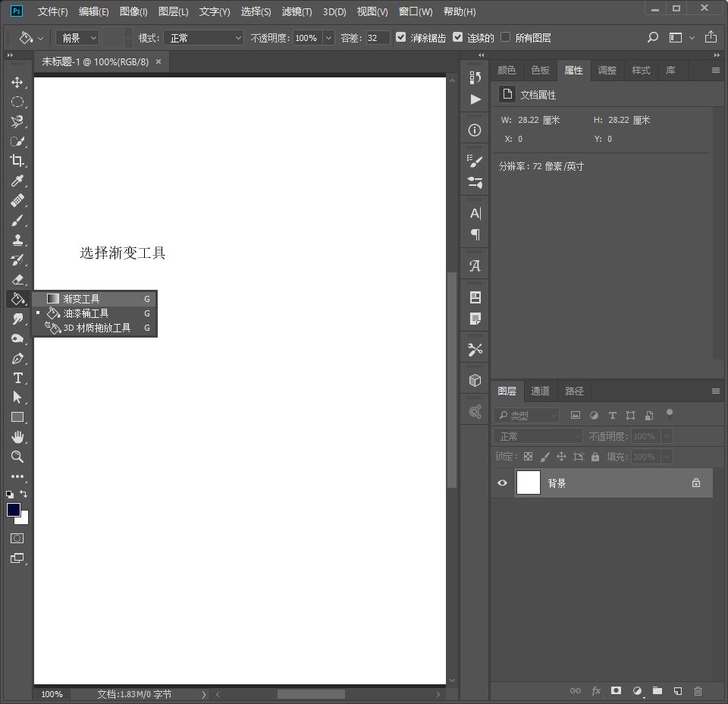Create a new layer with bottom icon

click(678, 691)
